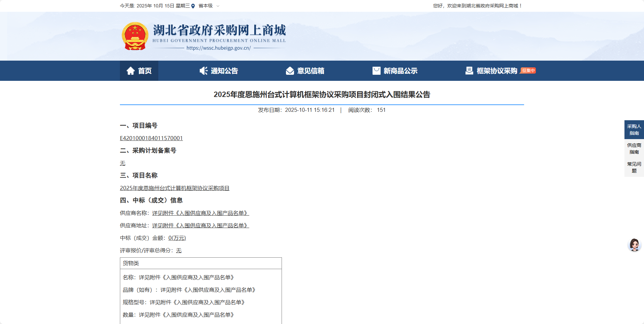
Task: Expand the 省本级 region dropdown
Action: [205, 6]
